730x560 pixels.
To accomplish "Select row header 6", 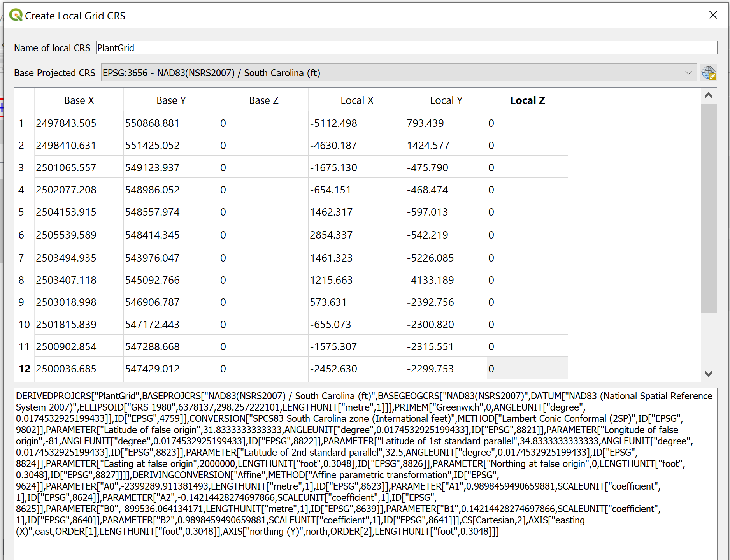I will pos(24,235).
